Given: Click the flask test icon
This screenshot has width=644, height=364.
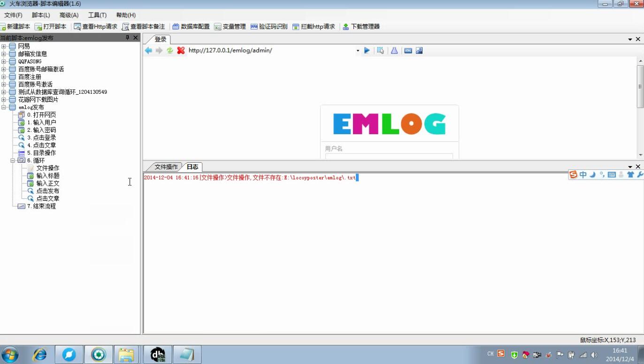Looking at the screenshot, I should point(394,50).
